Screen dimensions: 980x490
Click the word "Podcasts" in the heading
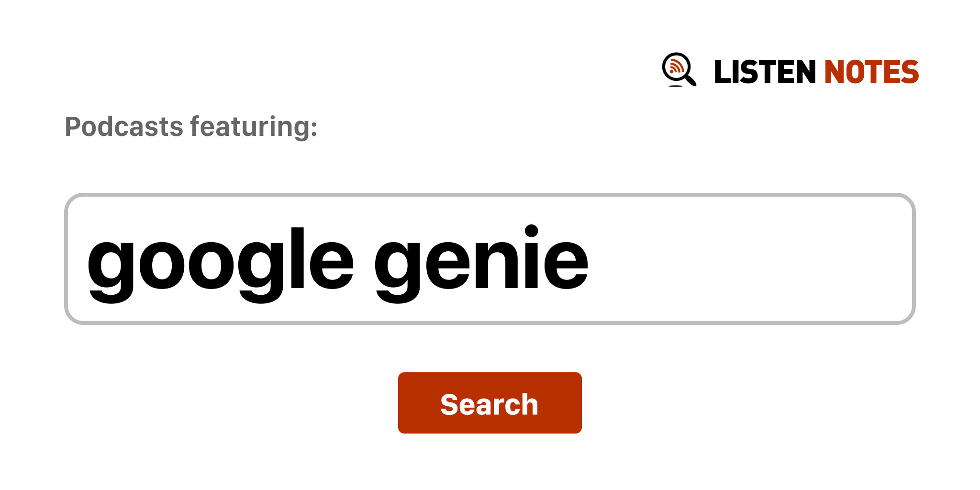tap(124, 127)
